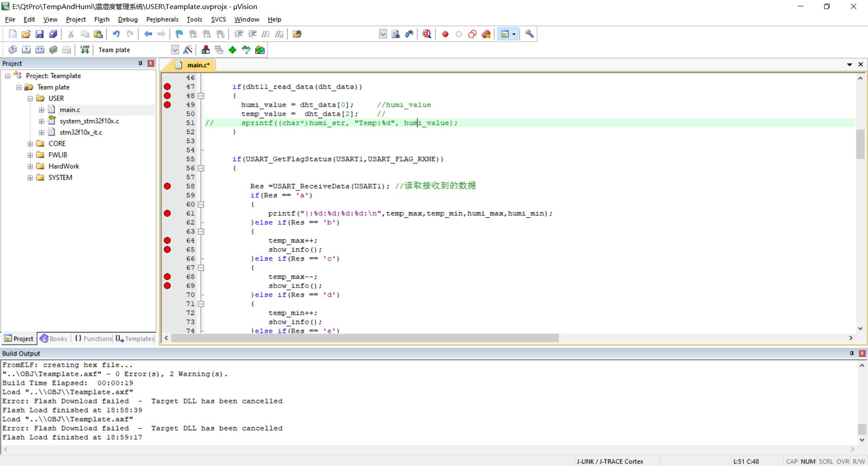Toggle the breakpoint on line 47
The image size is (868, 466).
pos(167,86)
